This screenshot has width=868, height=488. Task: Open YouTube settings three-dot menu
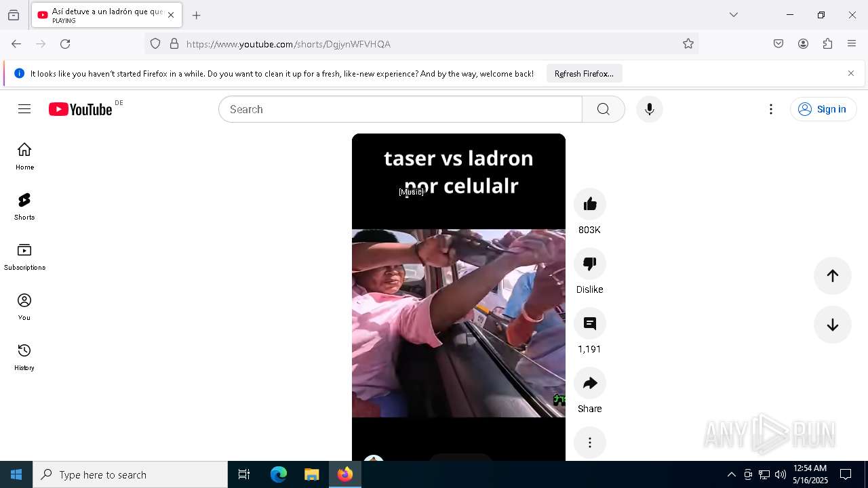click(x=771, y=109)
